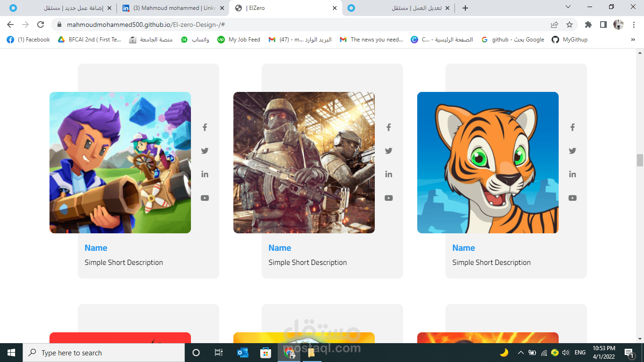Click Name heading under the tiger card
644x362 pixels.
463,248
